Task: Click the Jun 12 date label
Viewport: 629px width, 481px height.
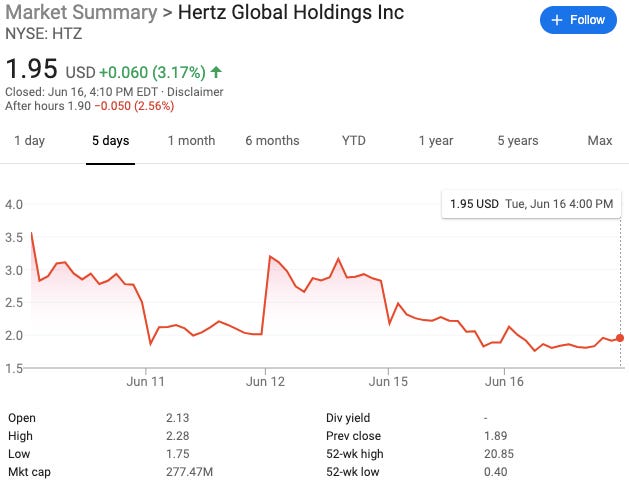Action: [x=266, y=381]
